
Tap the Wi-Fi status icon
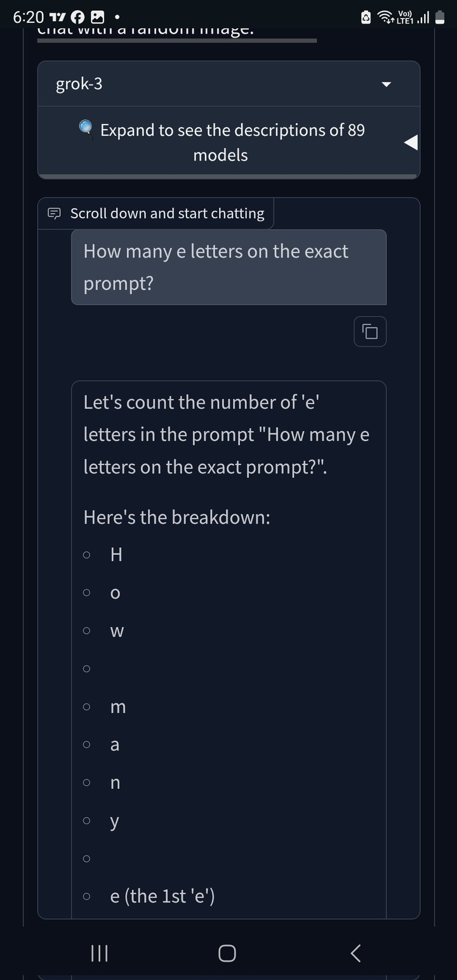[385, 18]
